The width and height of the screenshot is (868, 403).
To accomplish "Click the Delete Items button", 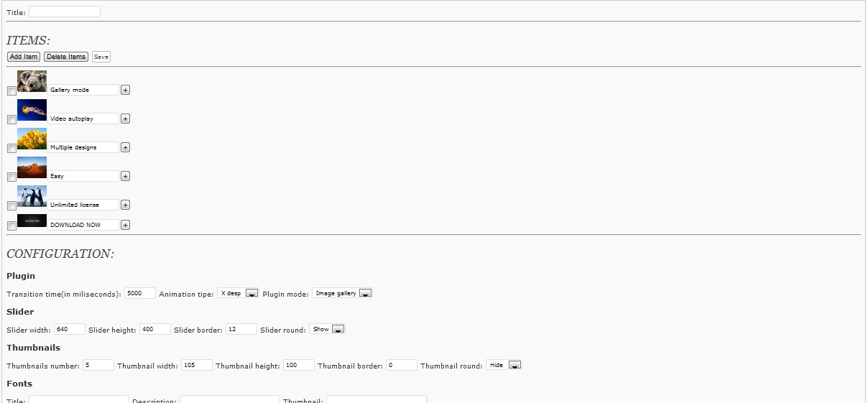I will 66,57.
